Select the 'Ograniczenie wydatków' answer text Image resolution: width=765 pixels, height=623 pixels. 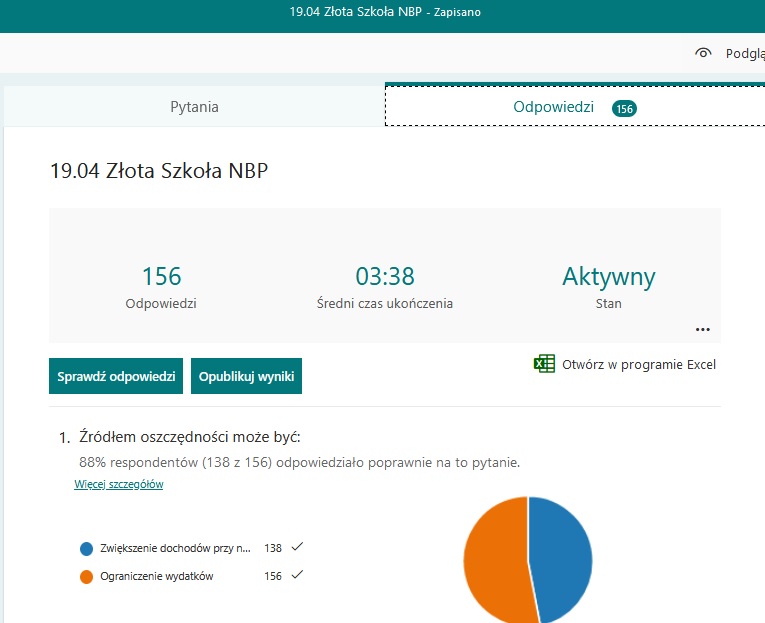pyautogui.click(x=157, y=576)
